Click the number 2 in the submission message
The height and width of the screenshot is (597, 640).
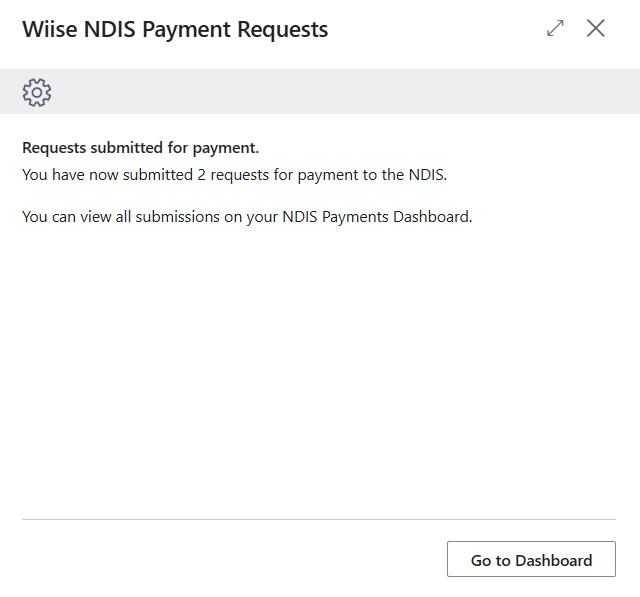click(x=201, y=175)
